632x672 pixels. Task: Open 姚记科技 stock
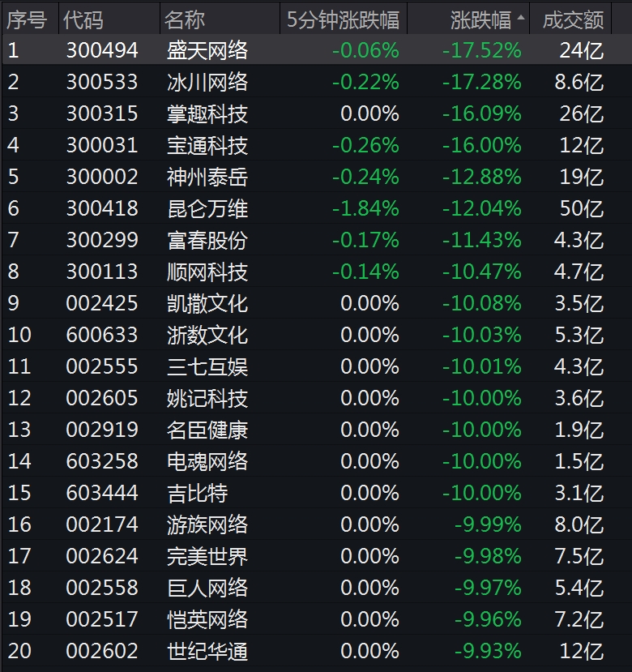pyautogui.click(x=207, y=398)
